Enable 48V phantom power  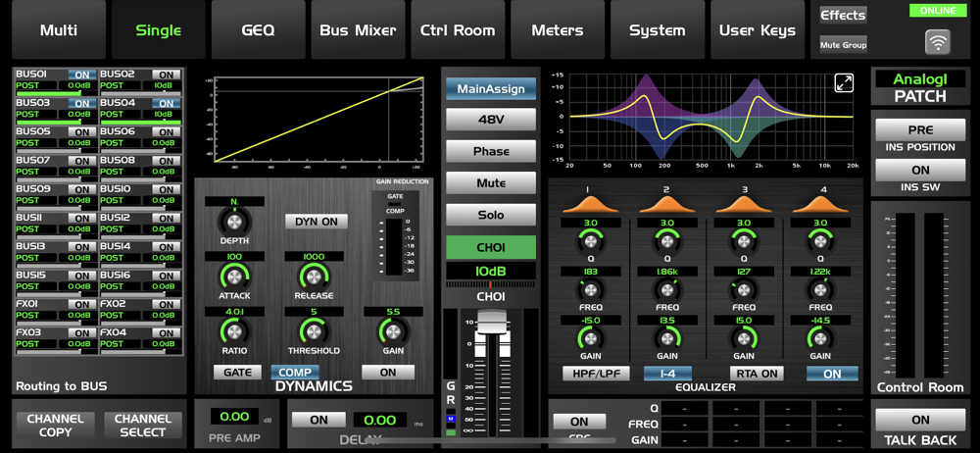[491, 119]
